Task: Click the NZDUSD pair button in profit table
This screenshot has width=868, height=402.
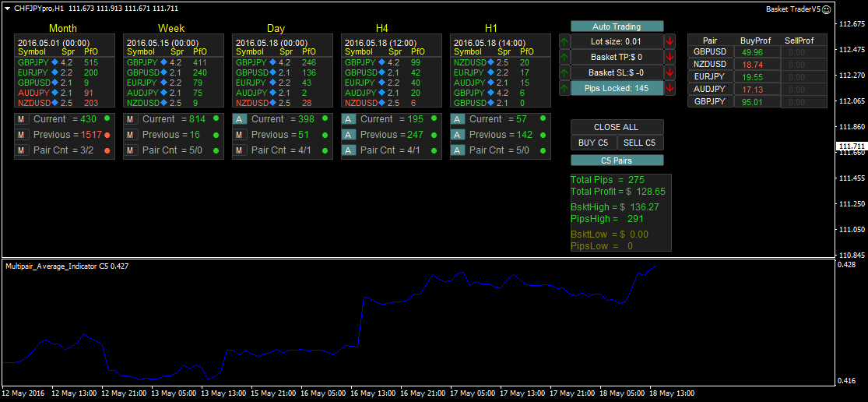Action: click(x=711, y=64)
